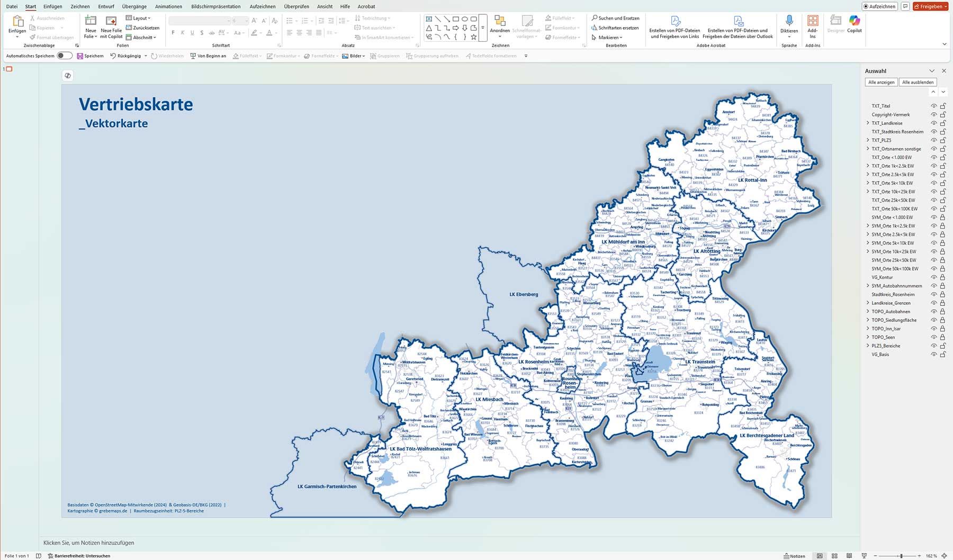
Task: Open Acrobat tab
Action: tap(366, 6)
